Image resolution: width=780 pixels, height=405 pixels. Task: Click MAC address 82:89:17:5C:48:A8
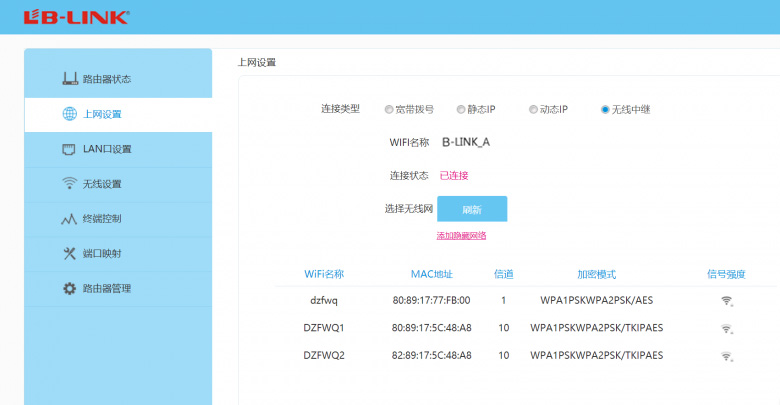click(431, 355)
